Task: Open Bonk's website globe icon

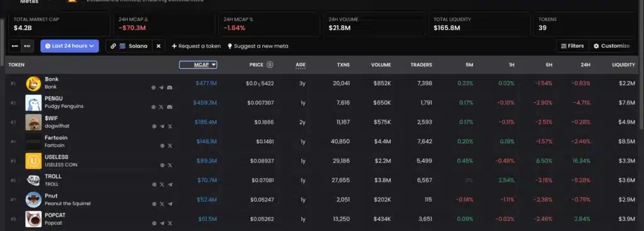Action: pos(153,88)
